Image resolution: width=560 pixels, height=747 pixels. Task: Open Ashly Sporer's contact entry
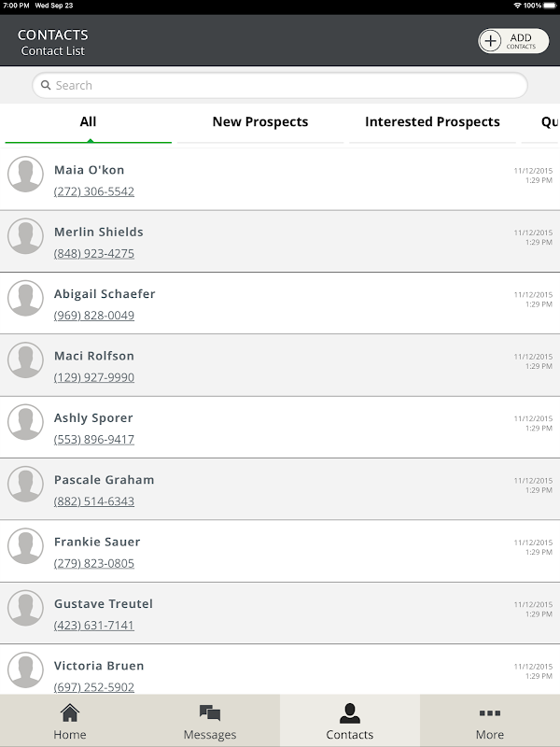(x=93, y=417)
